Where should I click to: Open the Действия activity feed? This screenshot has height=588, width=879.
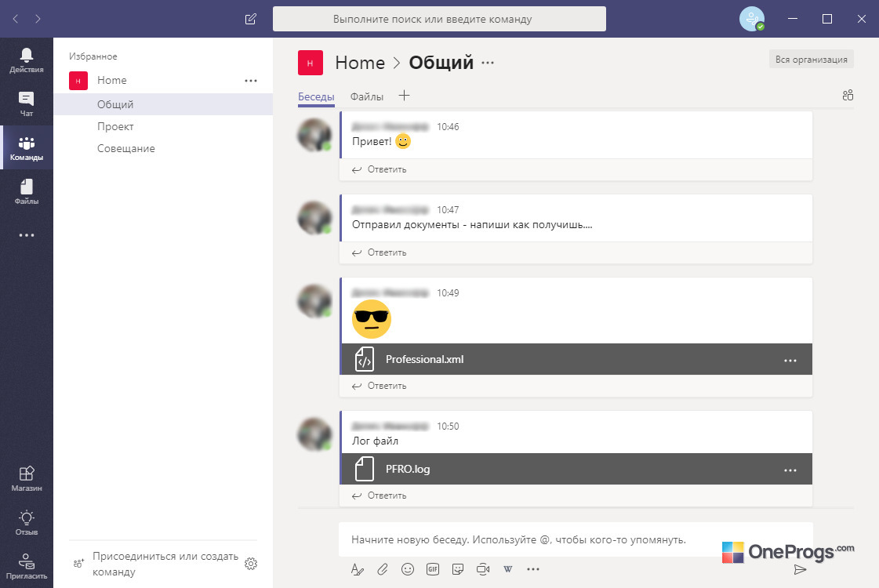coord(27,60)
